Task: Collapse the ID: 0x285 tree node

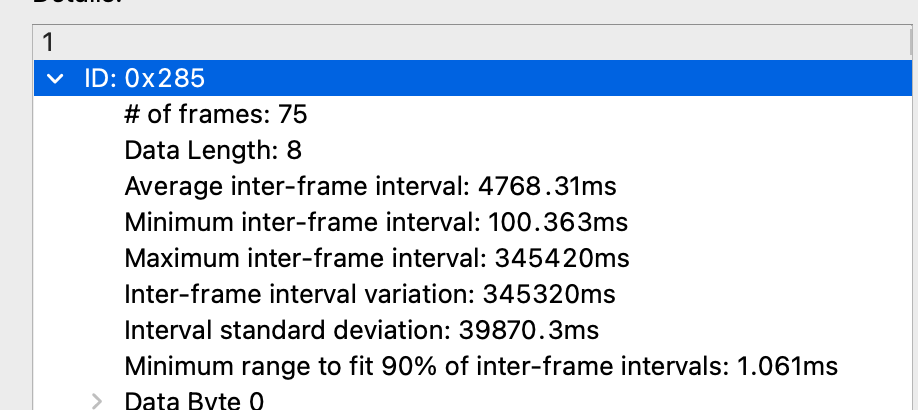Action: 55,79
